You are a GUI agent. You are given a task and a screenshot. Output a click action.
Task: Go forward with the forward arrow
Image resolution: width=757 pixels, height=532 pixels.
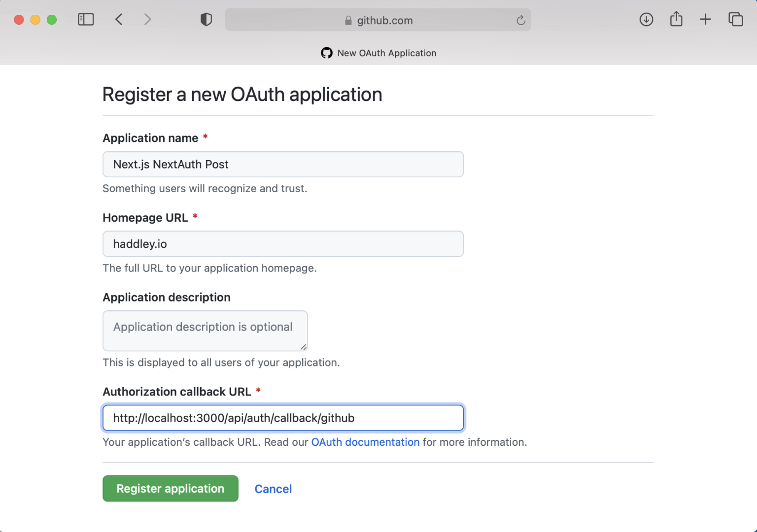coord(147,20)
